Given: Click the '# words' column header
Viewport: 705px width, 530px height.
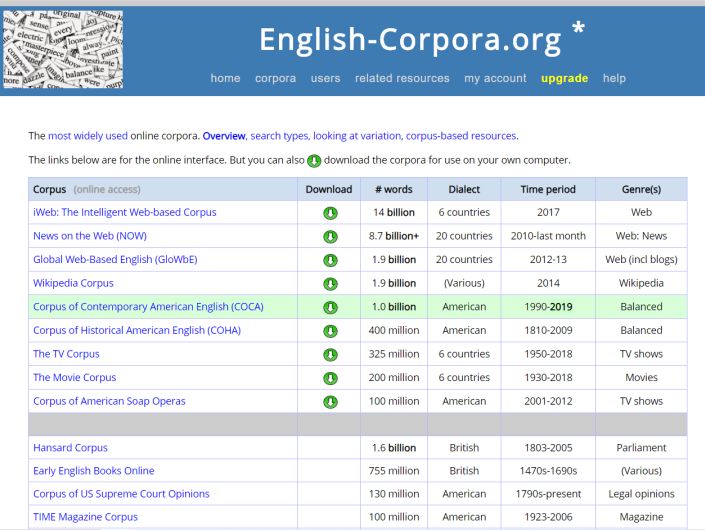Looking at the screenshot, I should (394, 189).
